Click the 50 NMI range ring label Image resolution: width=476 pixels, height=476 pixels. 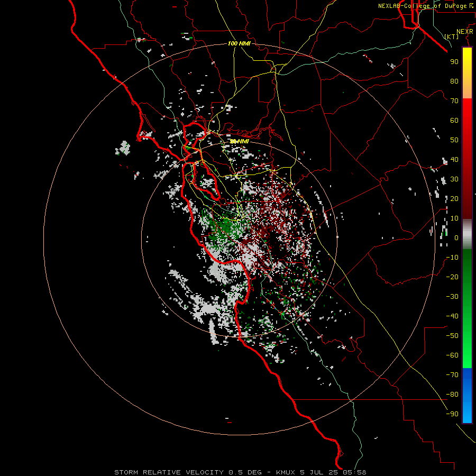click(239, 141)
